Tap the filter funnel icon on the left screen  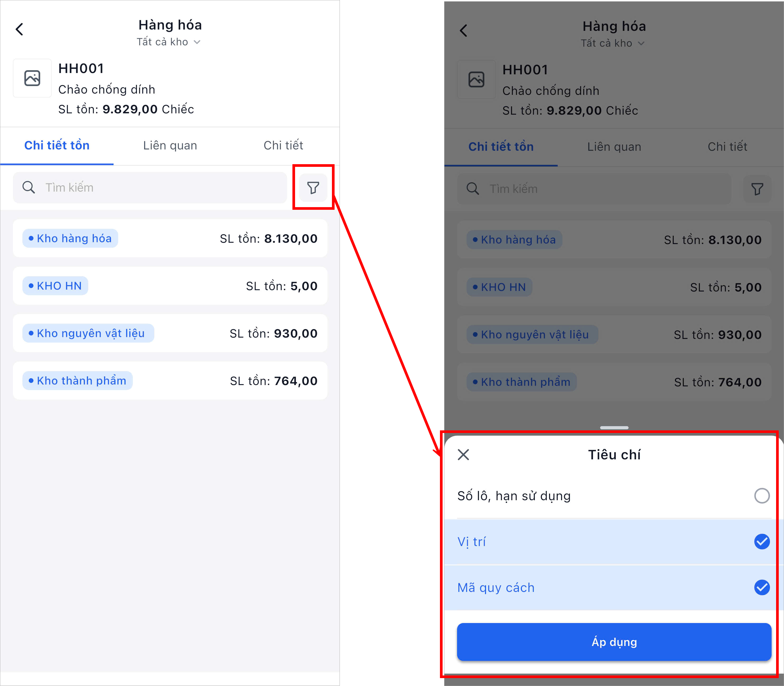coord(313,188)
